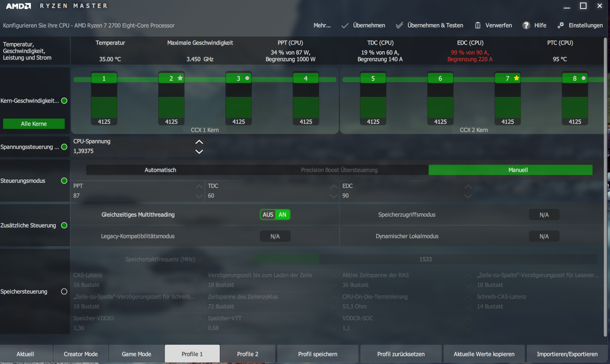Click Speichertaktfrequenz slider showing 1533

(425, 259)
